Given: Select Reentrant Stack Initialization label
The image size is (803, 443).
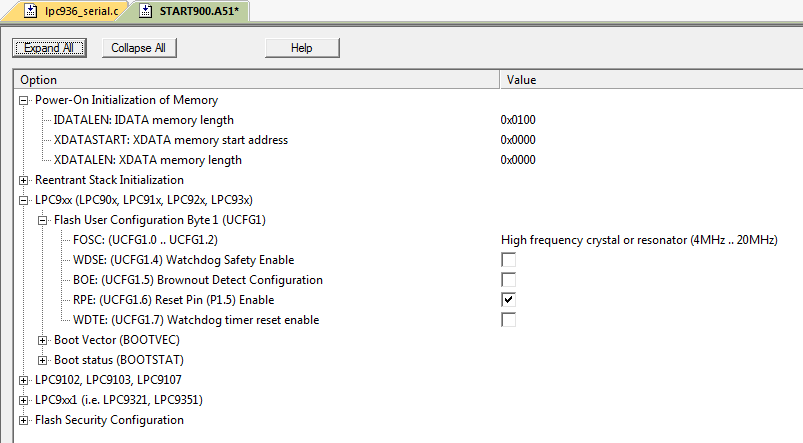Looking at the screenshot, I should 109,180.
